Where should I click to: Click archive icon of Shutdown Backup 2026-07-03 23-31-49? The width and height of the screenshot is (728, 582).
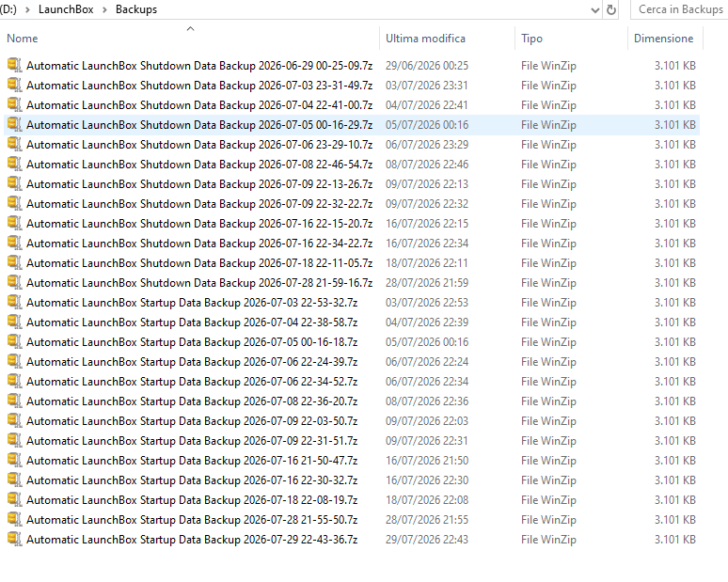pos(14,85)
